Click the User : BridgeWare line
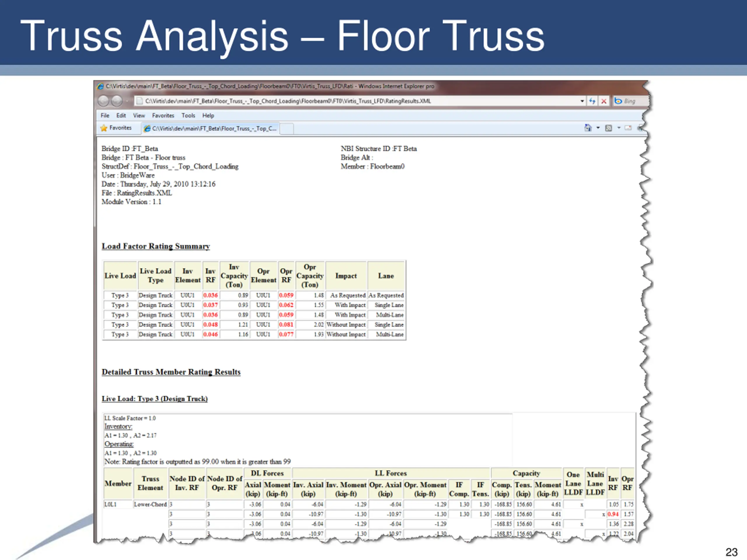This screenshot has height=560, width=747. point(128,175)
